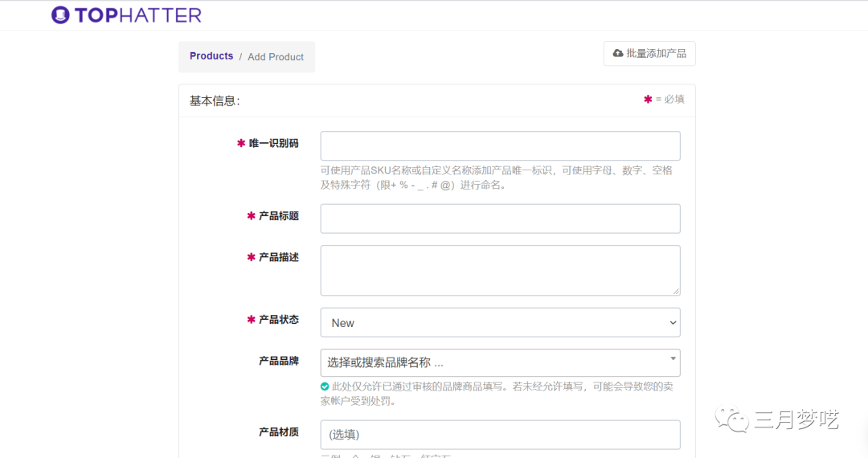Screen dimensions: 868x458
Task: Focus the 唯一识别码 input field
Action: pyautogui.click(x=500, y=146)
